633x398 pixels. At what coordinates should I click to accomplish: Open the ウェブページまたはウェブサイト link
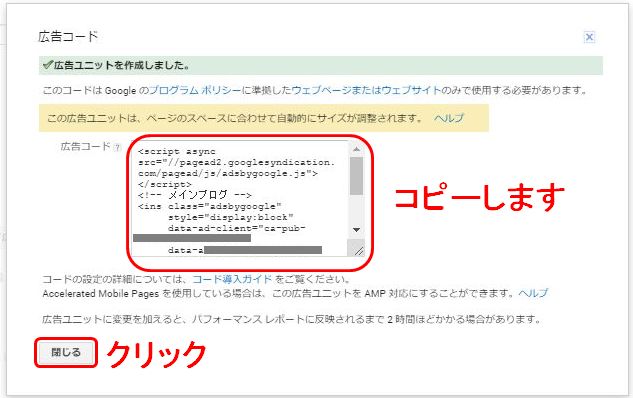click(366, 90)
